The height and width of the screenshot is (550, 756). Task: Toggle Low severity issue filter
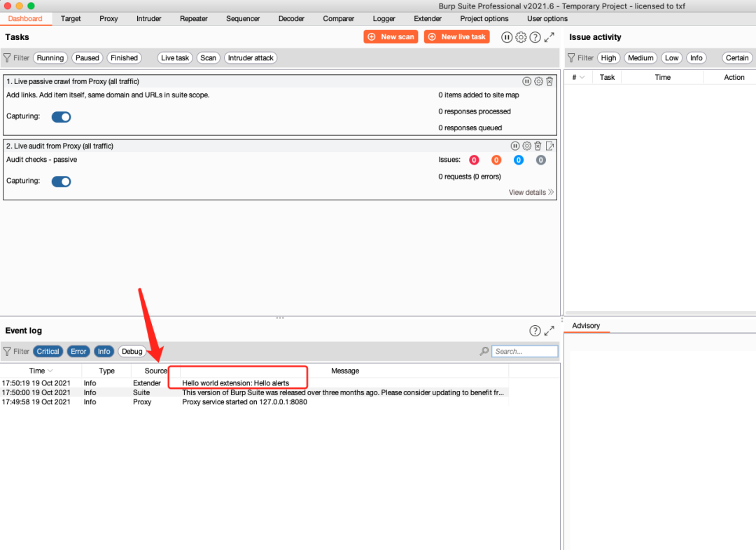click(x=671, y=58)
